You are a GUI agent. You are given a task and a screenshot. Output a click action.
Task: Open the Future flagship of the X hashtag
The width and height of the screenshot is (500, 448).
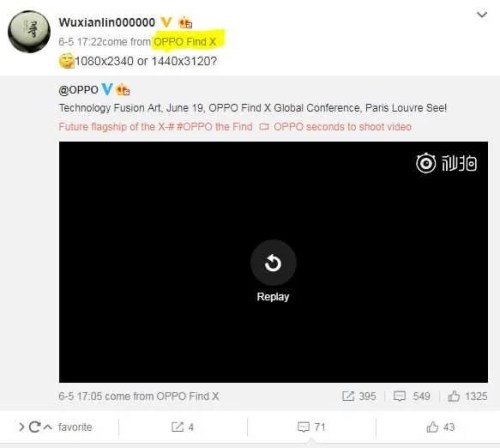pos(116,127)
